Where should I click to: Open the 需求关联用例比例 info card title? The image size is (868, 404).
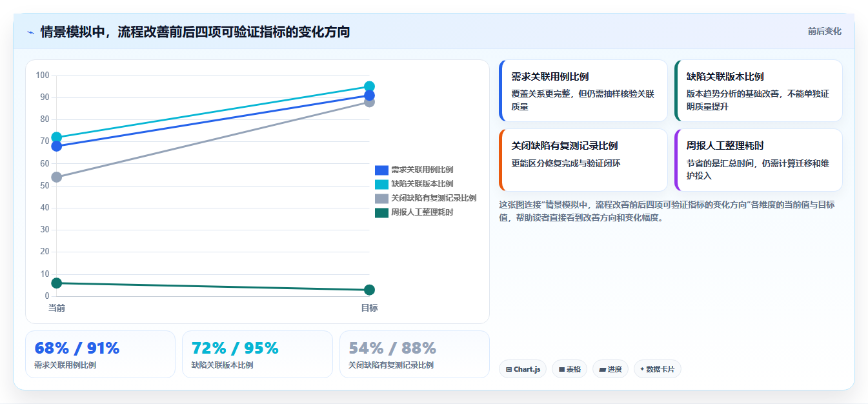[x=550, y=77]
